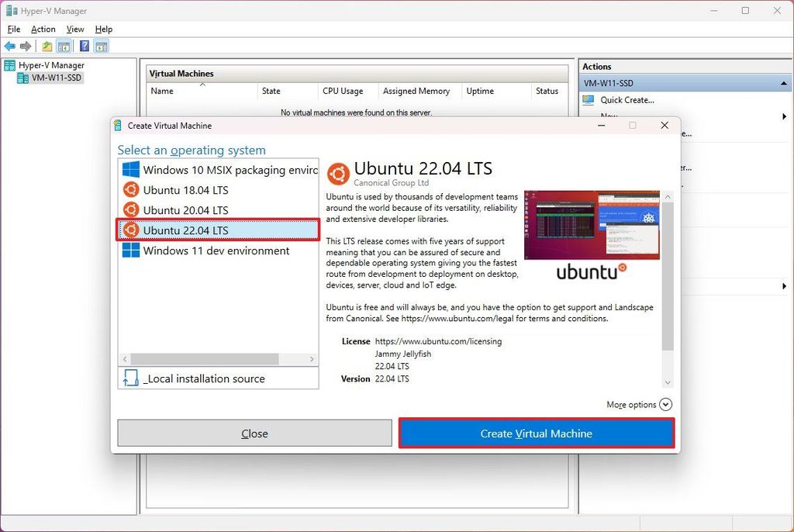Sort by the Uptime column header

click(x=496, y=92)
